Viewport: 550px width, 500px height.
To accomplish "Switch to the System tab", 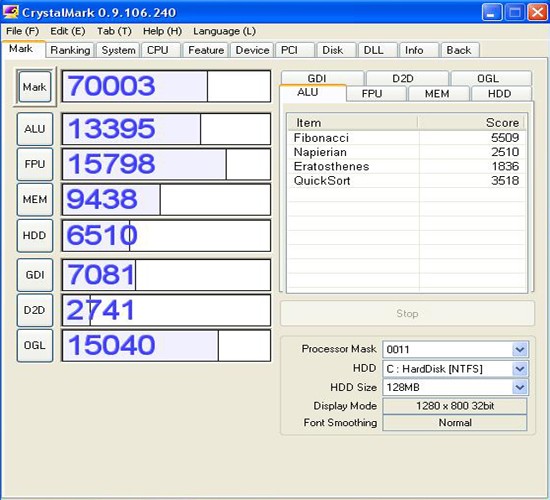I will tap(118, 50).
